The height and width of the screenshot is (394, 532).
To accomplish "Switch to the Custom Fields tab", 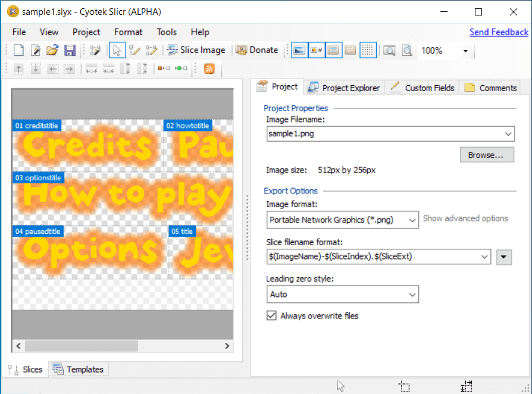I will [x=422, y=88].
